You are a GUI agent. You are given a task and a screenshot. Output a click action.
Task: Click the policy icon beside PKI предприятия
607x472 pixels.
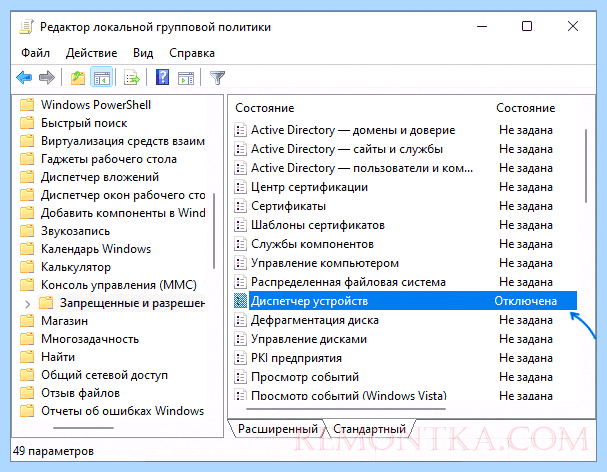tap(240, 358)
